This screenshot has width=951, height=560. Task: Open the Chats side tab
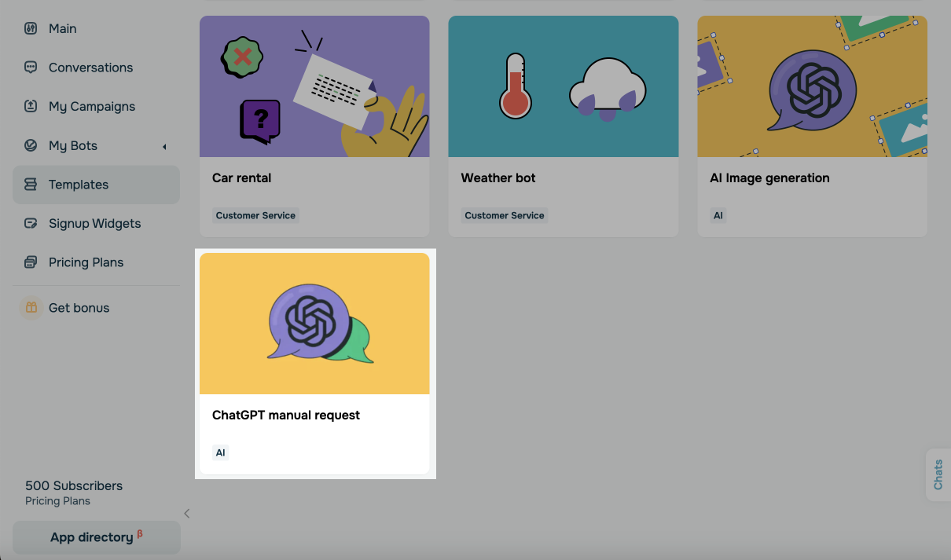pyautogui.click(x=938, y=474)
